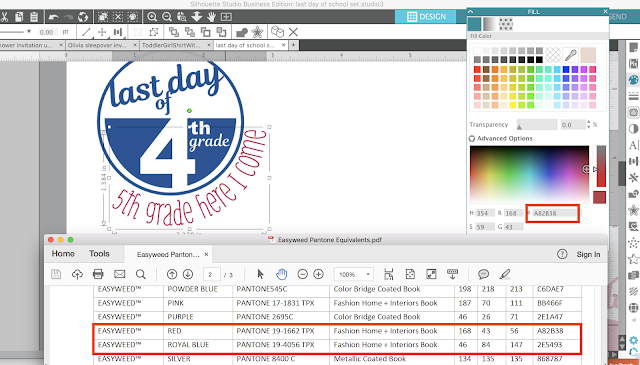Click the DESIGN button
Viewport: 640px width, 365px height.
pyautogui.click(x=427, y=17)
